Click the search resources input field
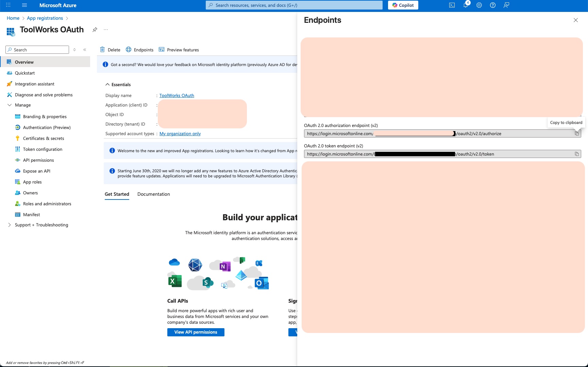This screenshot has width=588, height=367. coord(294,5)
